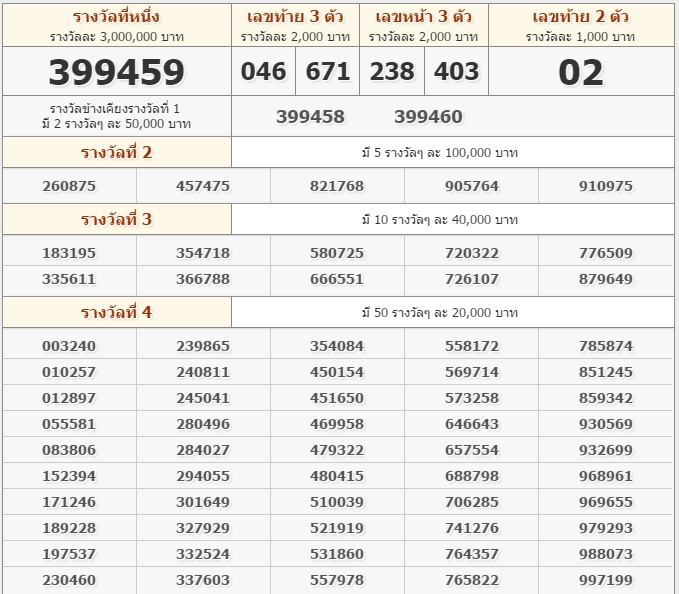The image size is (679, 594).
Task: Click the รางวัลที่หนึ่ง header
Action: pos(116,17)
